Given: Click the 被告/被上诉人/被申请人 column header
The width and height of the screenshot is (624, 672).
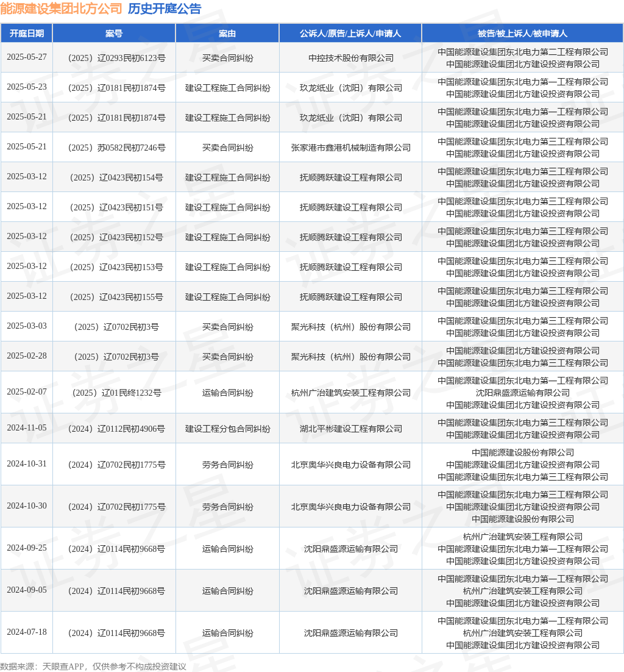Looking at the screenshot, I should (x=522, y=34).
